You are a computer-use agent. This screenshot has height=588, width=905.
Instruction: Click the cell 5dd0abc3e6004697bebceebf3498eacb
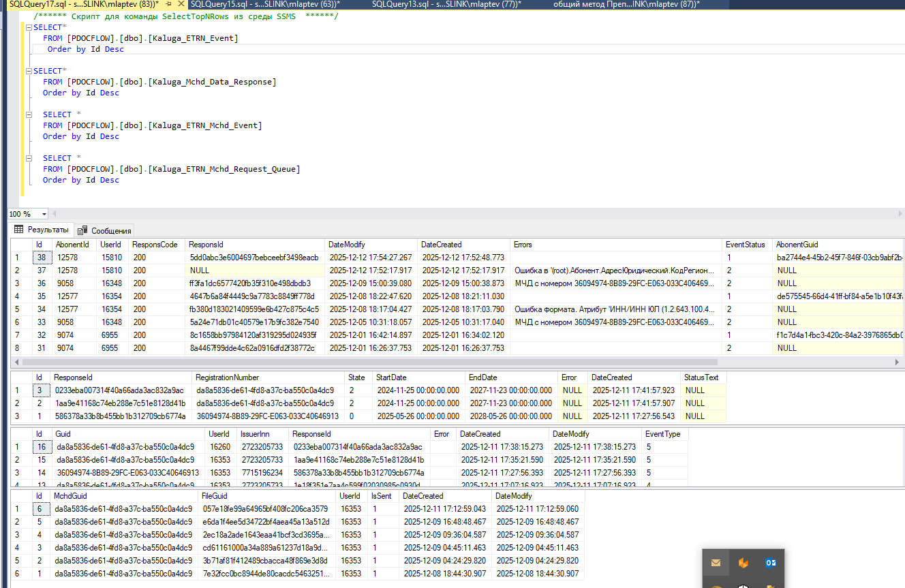click(255, 258)
